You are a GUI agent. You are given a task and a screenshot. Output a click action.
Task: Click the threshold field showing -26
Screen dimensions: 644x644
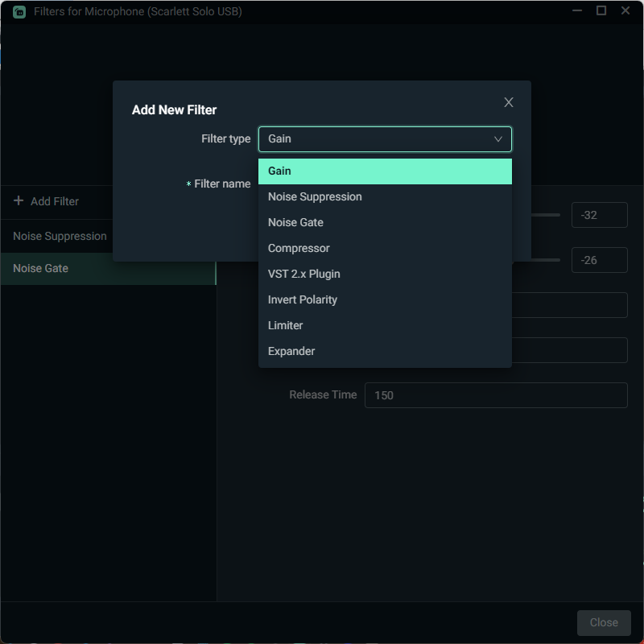click(x=599, y=260)
